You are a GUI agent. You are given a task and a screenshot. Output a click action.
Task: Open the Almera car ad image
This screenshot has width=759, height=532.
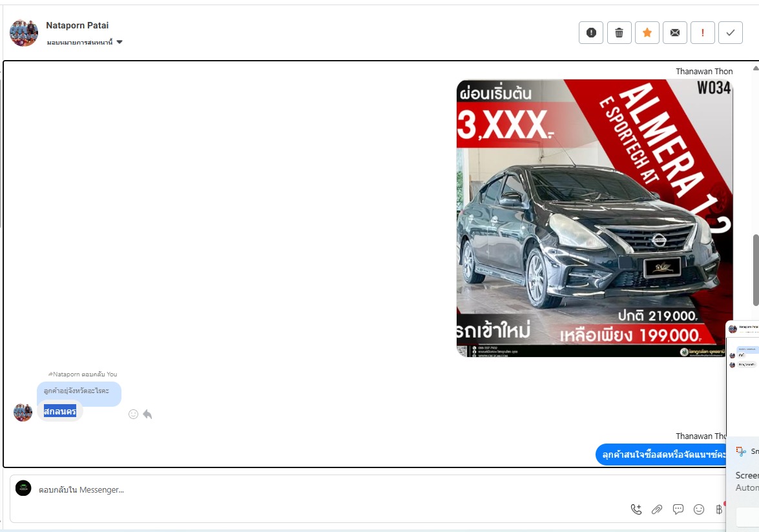[x=594, y=218]
